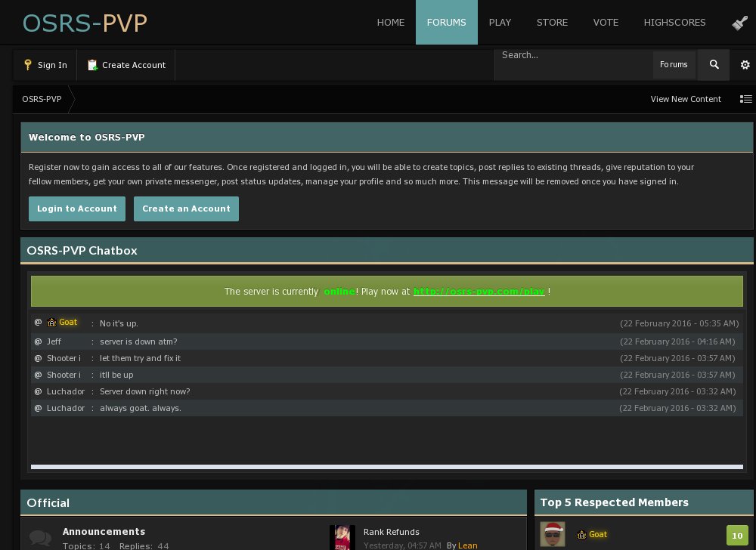Click the View New Content link
756x550 pixels.
[686, 99]
